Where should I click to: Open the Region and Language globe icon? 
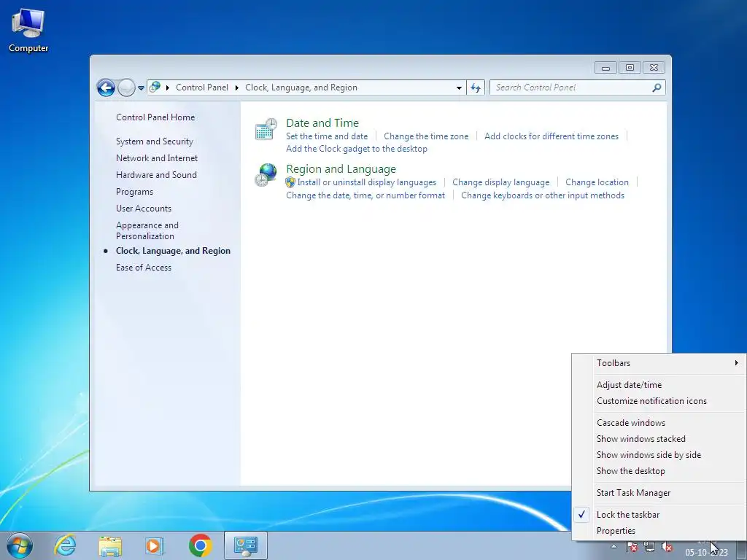point(266,175)
